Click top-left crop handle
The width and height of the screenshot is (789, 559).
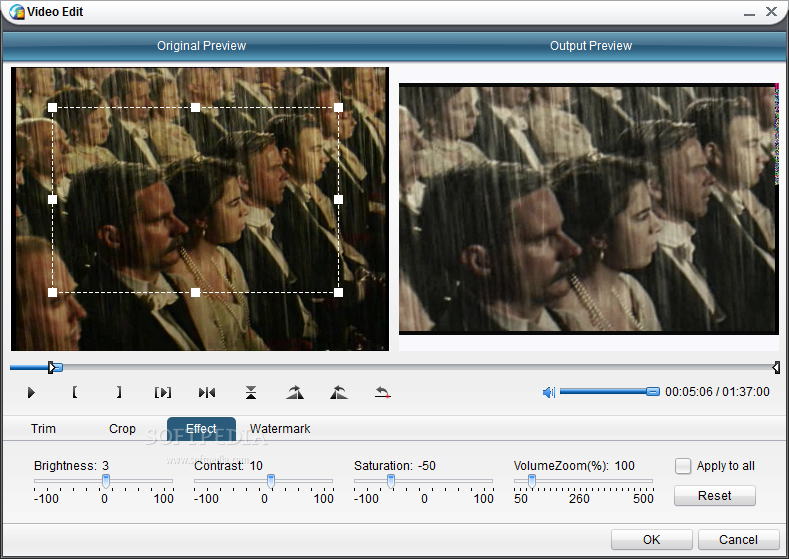52,107
